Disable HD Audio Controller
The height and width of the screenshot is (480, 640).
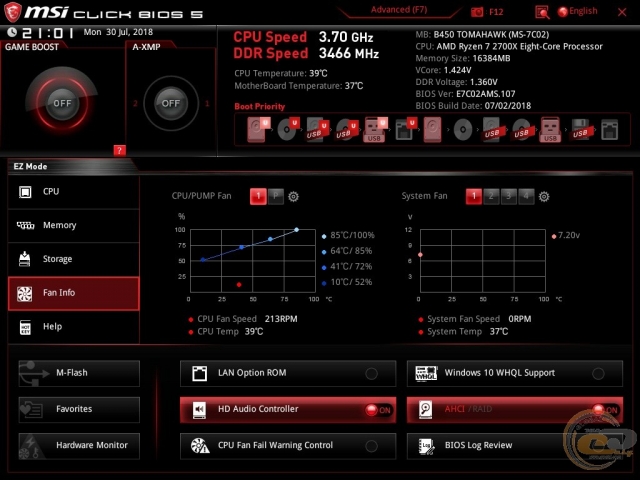[378, 410]
